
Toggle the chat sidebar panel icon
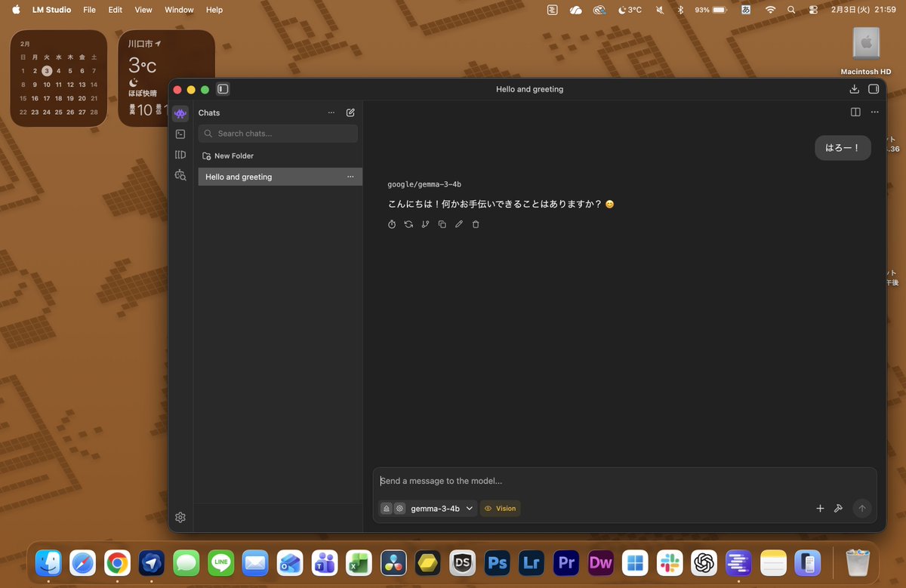(x=223, y=89)
